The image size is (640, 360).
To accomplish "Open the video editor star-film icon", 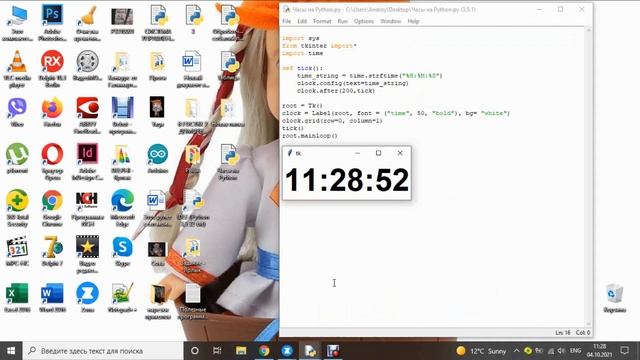I will 87,255.
